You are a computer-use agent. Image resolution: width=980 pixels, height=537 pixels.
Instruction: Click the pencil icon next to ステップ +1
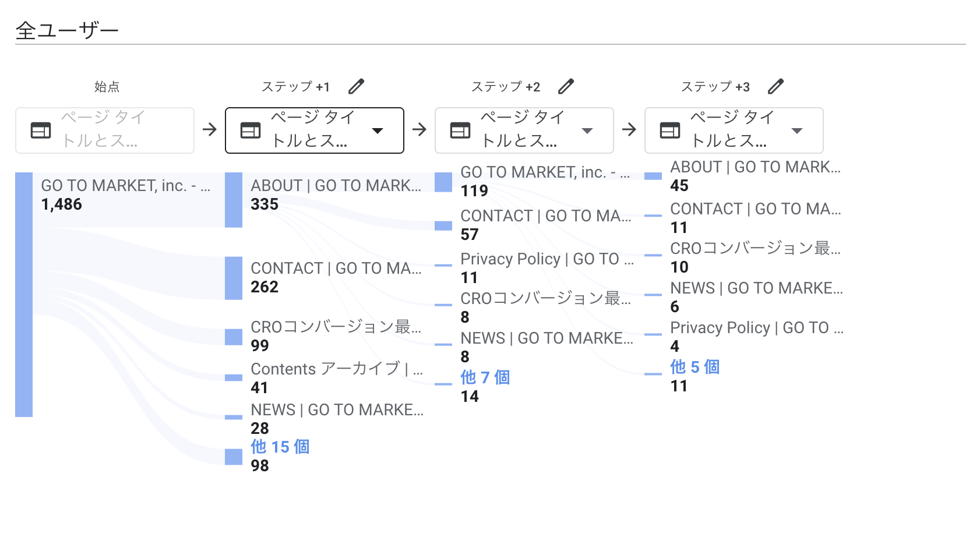click(356, 87)
